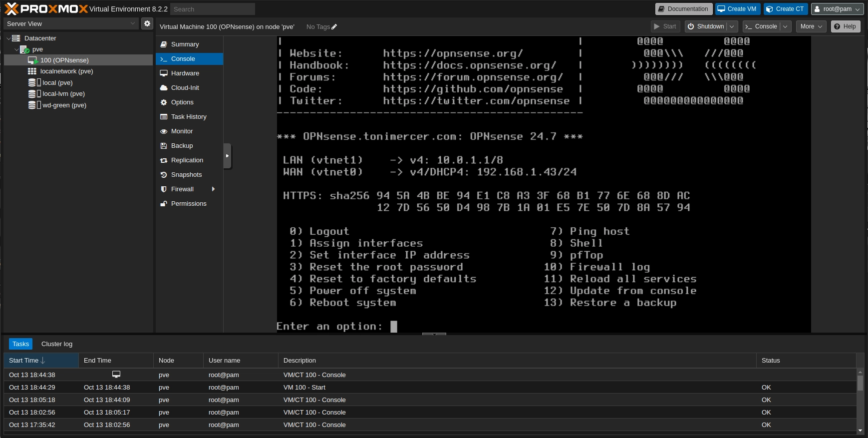The height and width of the screenshot is (438, 868).
Task: Sort by Start Time column header
Action: click(41, 361)
